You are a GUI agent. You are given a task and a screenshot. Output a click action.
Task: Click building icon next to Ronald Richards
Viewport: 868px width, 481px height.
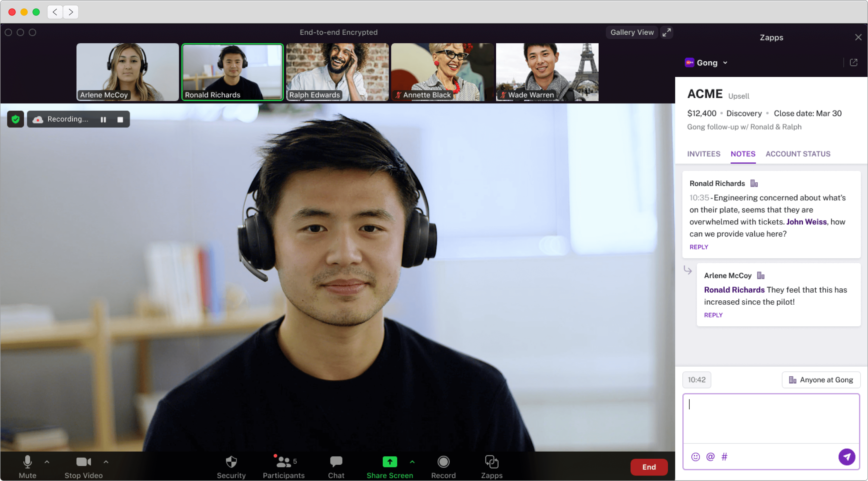[754, 183]
